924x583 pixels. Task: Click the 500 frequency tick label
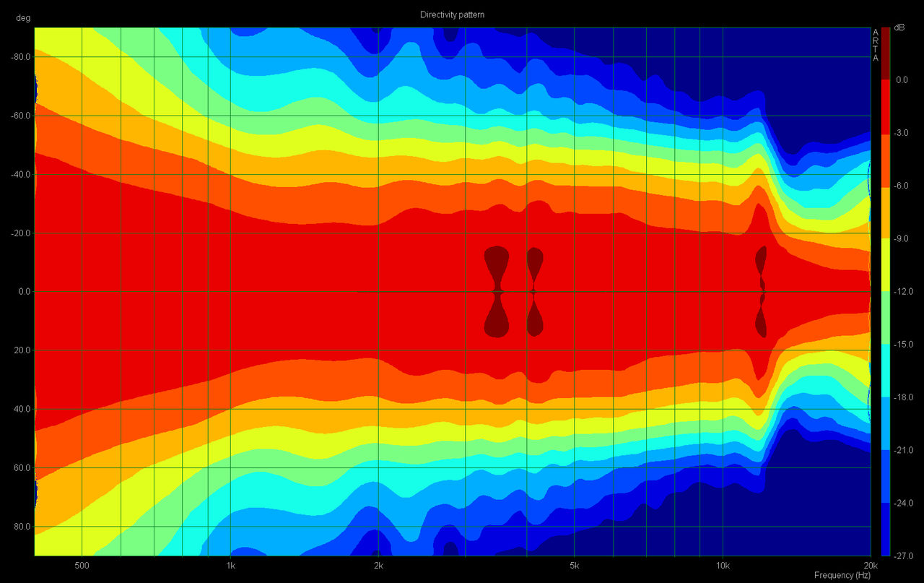coord(82,564)
